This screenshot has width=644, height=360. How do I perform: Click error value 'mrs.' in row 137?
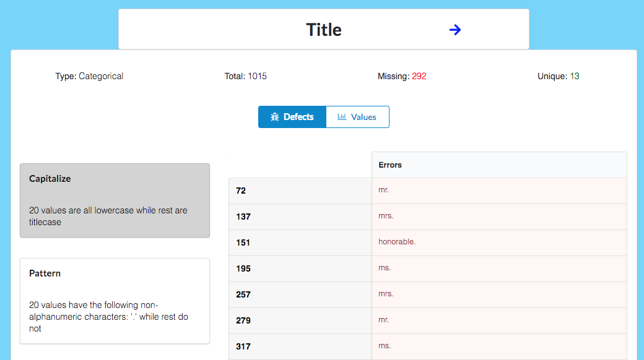[386, 216]
